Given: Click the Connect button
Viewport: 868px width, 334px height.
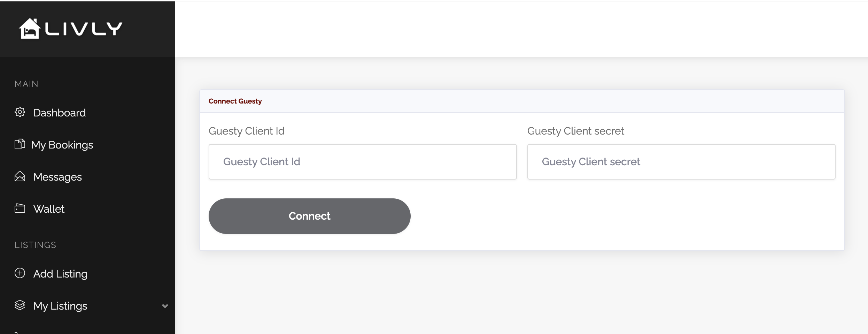Looking at the screenshot, I should tap(309, 216).
